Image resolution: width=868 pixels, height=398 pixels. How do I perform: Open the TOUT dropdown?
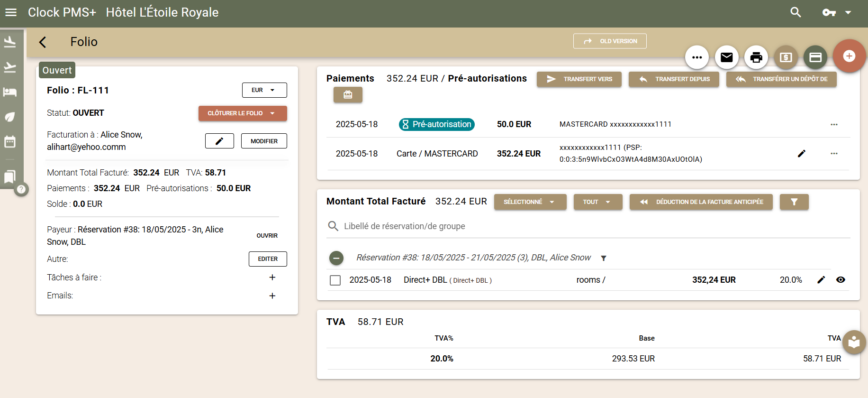point(598,202)
